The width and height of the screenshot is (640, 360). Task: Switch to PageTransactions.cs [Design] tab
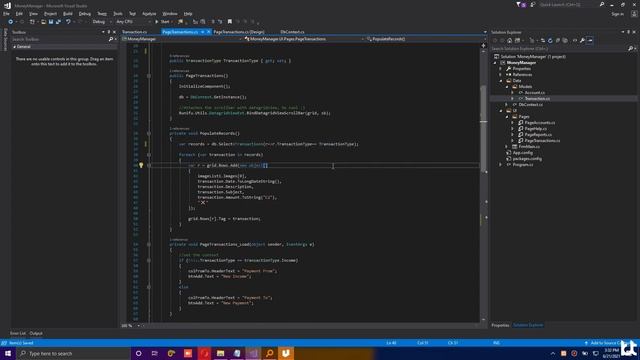239,32
